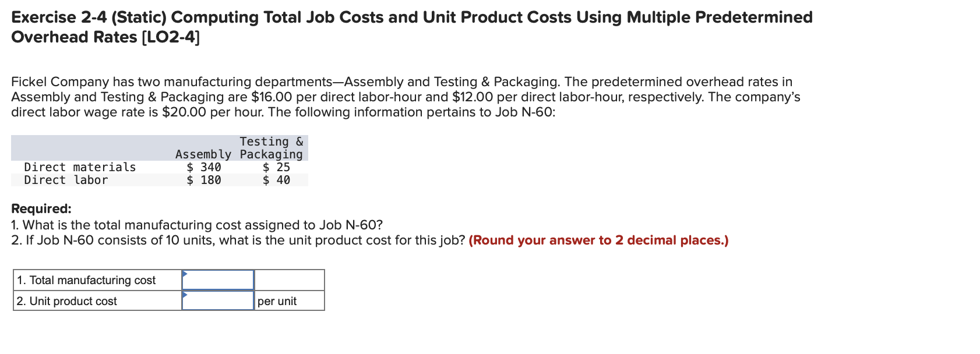Click the Direct materials row label
The width and height of the screenshot is (980, 354).
click(79, 167)
